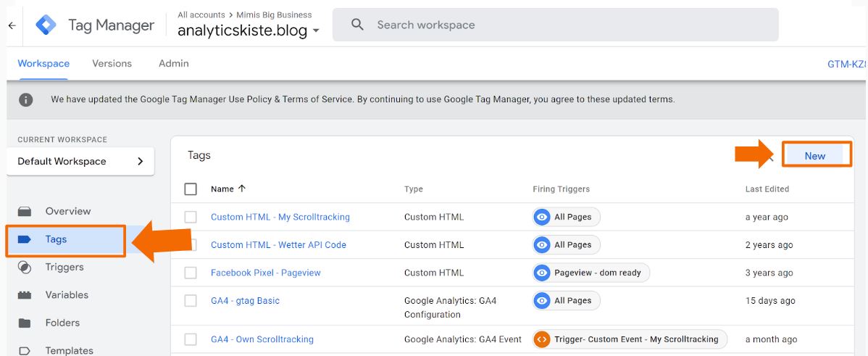868x356 pixels.
Task: Open Templates in the sidebar
Action: [69, 350]
